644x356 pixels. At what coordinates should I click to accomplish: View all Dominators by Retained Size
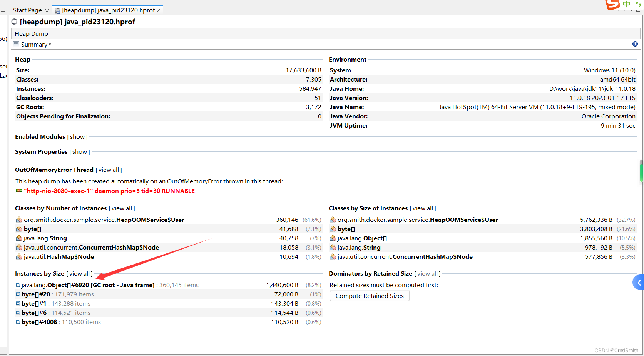pyautogui.click(x=428, y=274)
